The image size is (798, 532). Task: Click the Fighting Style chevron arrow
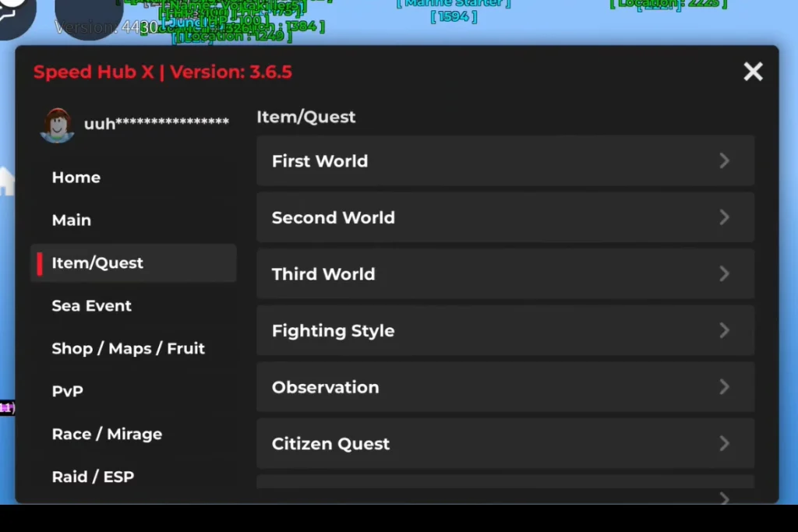click(724, 330)
